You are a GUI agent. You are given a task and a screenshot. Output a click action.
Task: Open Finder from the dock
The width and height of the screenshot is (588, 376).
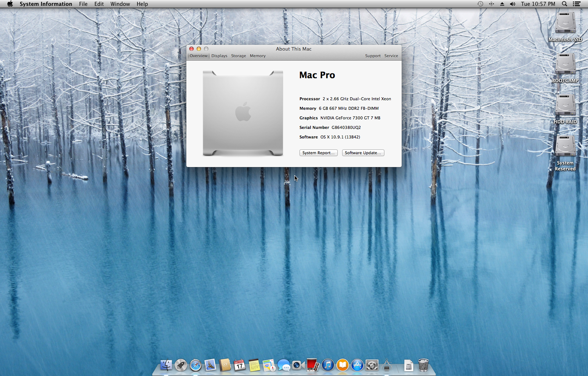pos(166,365)
